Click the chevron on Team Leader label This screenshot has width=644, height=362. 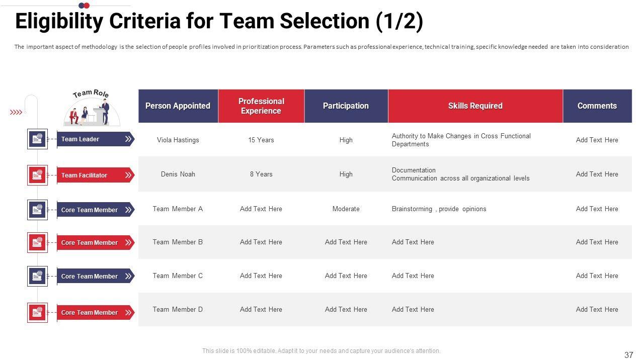coord(128,139)
